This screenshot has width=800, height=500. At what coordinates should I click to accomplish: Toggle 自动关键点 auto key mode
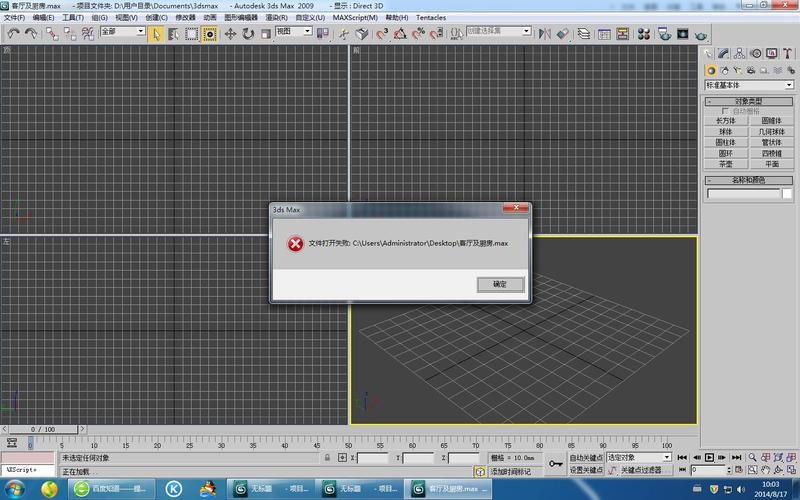[x=586, y=457]
